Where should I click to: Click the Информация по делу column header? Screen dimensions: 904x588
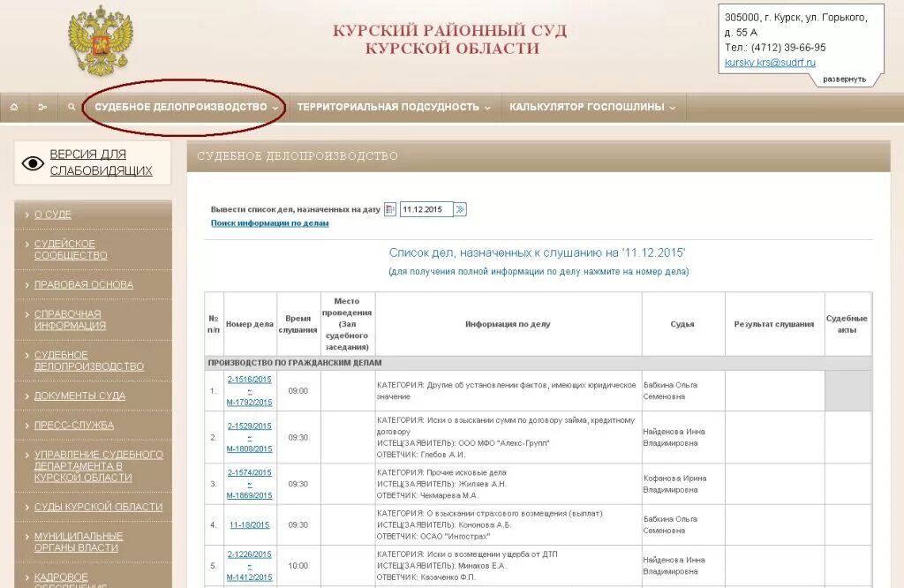[508, 324]
